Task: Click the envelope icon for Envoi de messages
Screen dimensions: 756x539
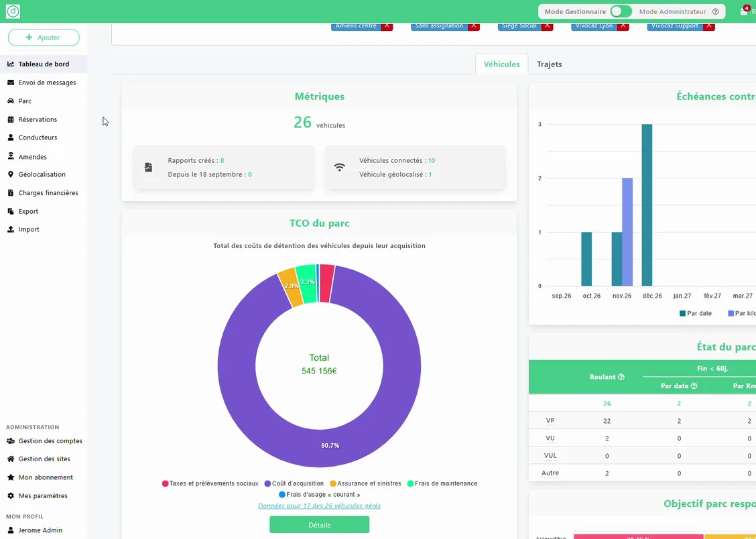Action: (11, 82)
